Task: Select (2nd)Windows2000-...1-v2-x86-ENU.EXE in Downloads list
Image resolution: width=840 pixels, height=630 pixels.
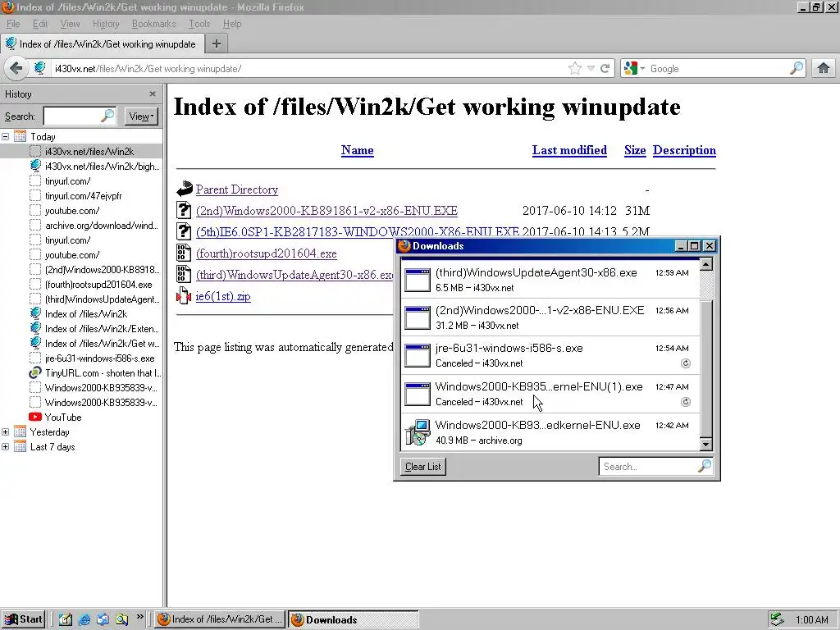Action: pos(550,317)
